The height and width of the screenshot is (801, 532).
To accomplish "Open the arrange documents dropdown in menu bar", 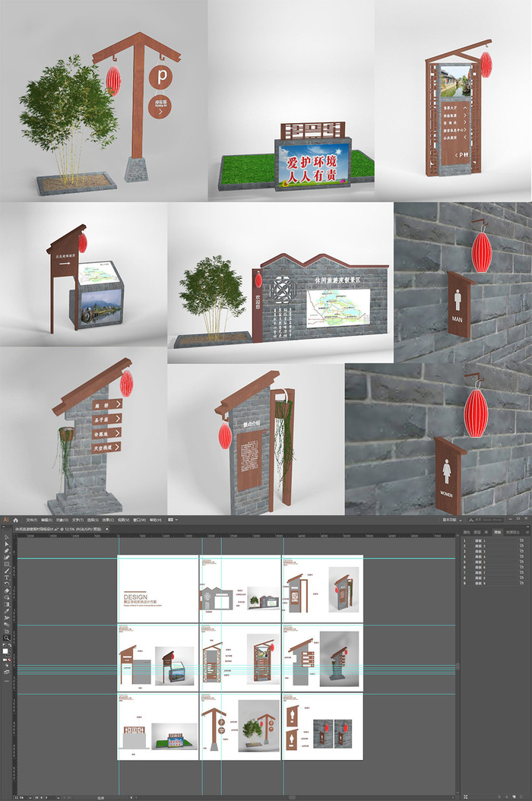I will coord(170,520).
